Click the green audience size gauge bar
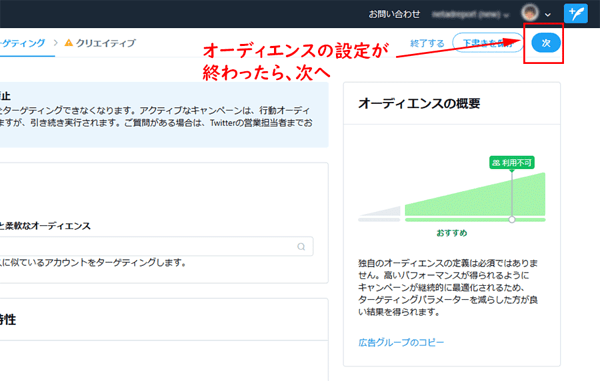The height and width of the screenshot is (381, 600). (x=475, y=220)
